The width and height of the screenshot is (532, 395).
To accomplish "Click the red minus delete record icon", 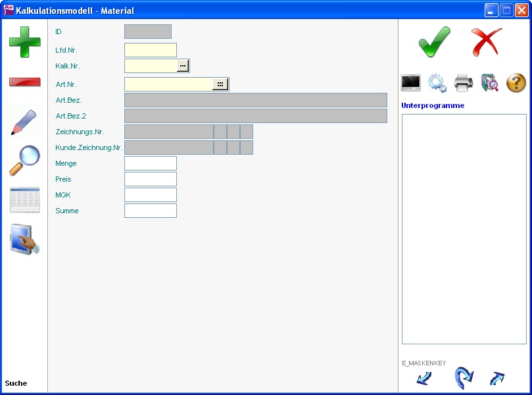I will pos(24,82).
